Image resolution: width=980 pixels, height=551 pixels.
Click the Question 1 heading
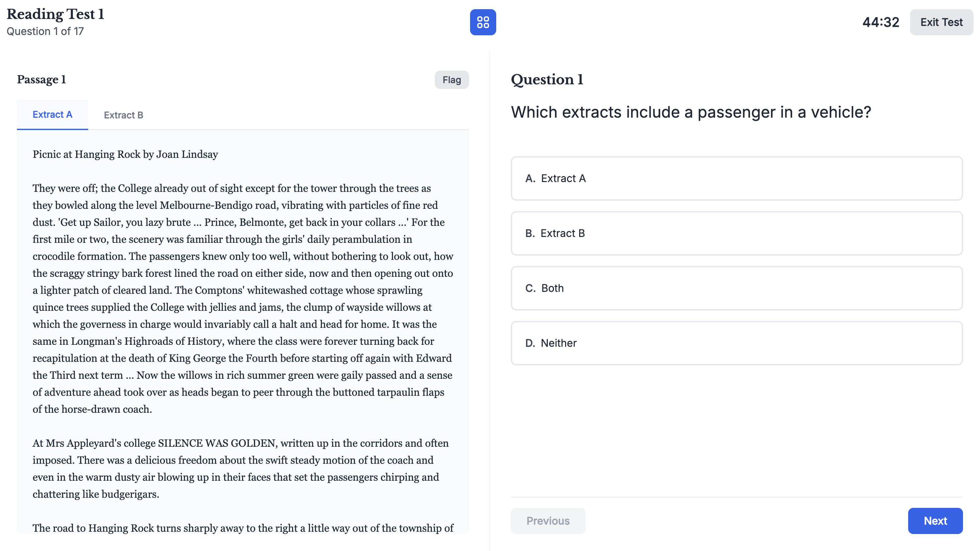click(x=547, y=79)
